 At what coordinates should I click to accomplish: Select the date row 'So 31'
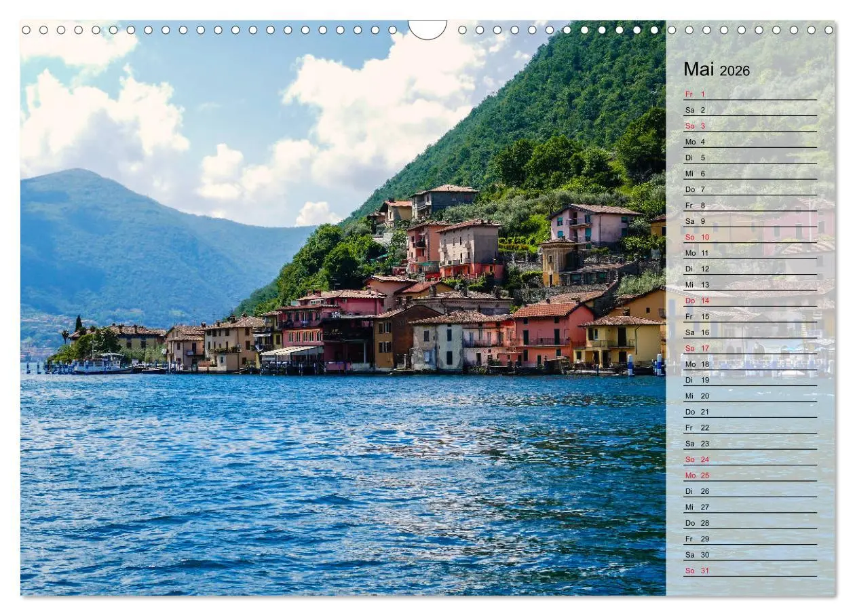pos(750,571)
